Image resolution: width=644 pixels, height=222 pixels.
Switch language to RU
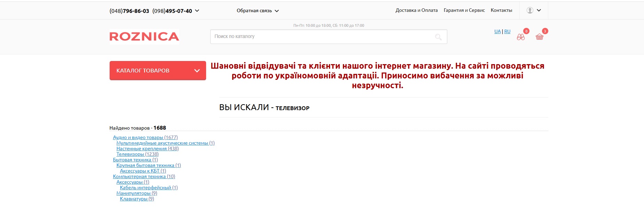[x=507, y=31]
